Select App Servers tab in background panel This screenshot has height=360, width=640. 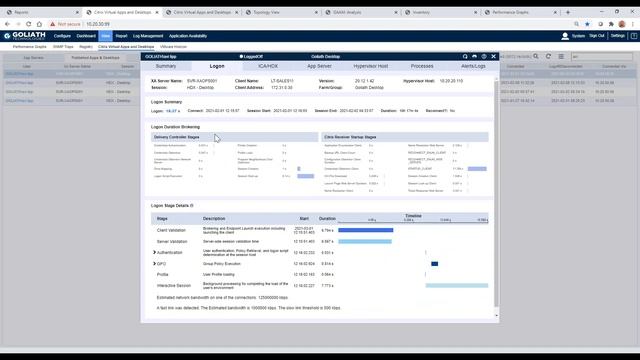click(33, 58)
